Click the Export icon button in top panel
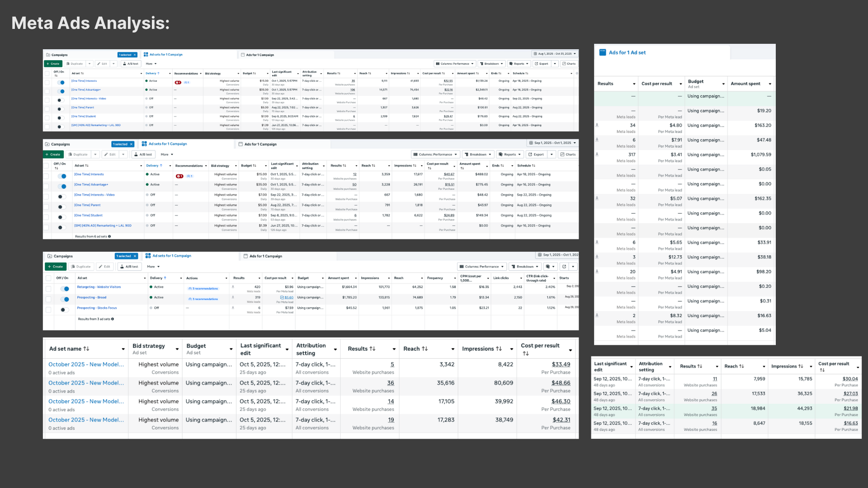This screenshot has height=488, width=868. pos(542,64)
